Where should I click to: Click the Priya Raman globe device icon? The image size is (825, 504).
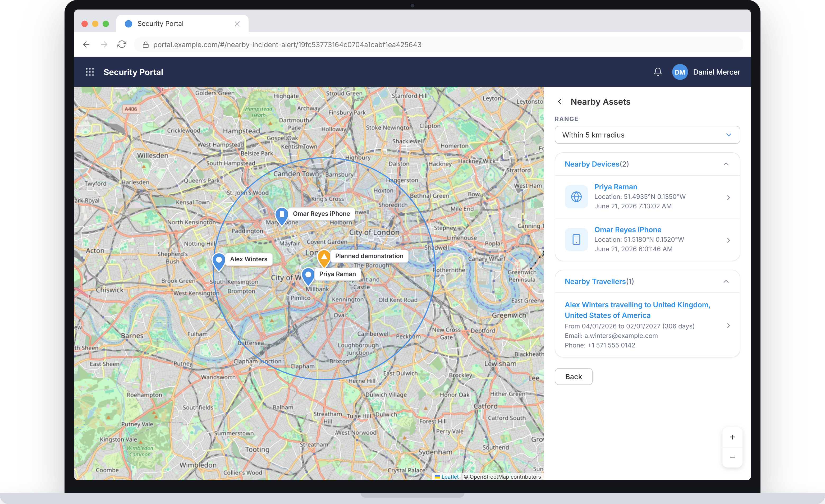point(576,196)
